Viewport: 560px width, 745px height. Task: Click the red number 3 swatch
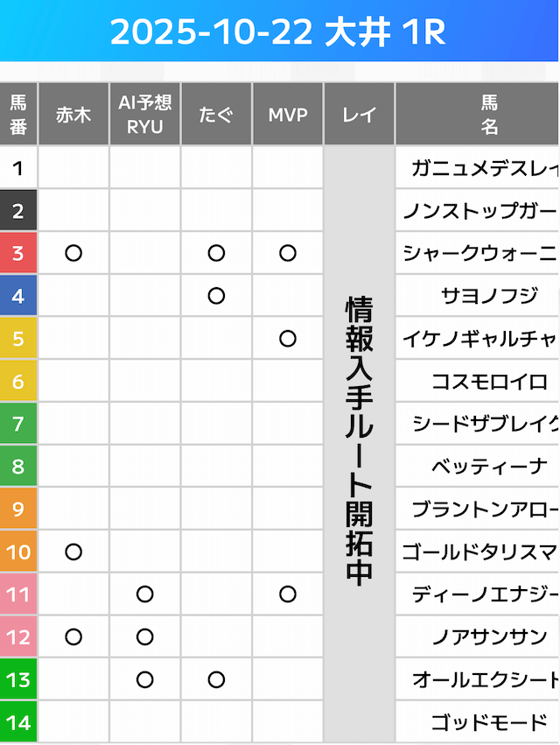click(18, 254)
